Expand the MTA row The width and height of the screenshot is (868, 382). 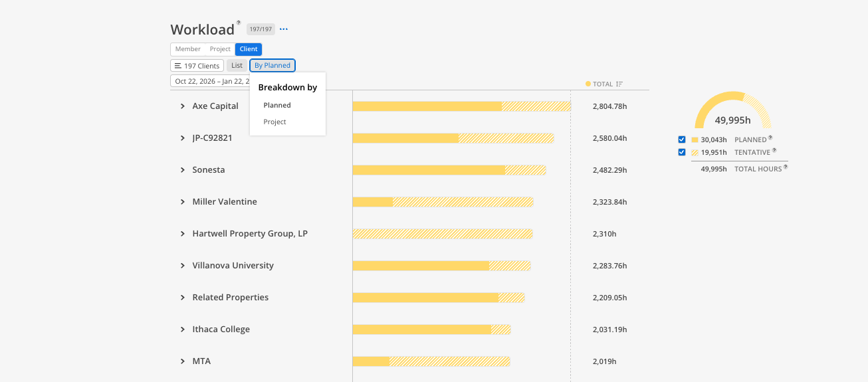point(183,361)
